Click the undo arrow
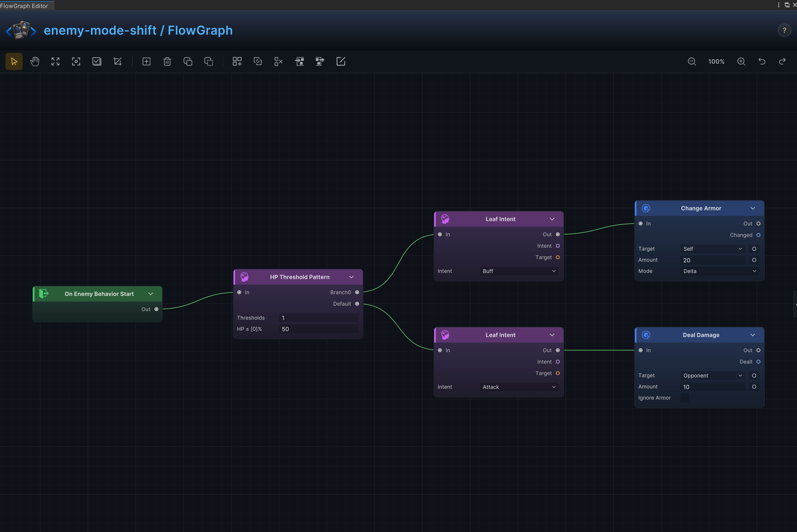 click(762, 61)
